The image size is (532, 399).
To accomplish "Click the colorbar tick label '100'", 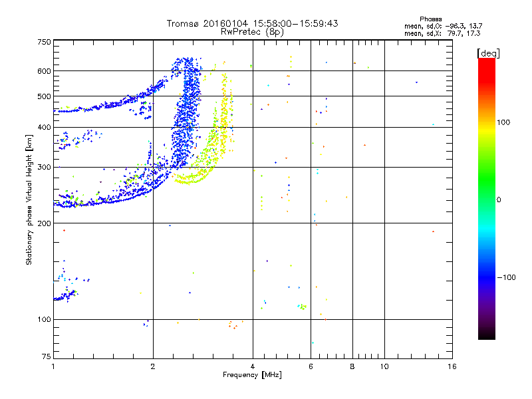I will [x=503, y=122].
